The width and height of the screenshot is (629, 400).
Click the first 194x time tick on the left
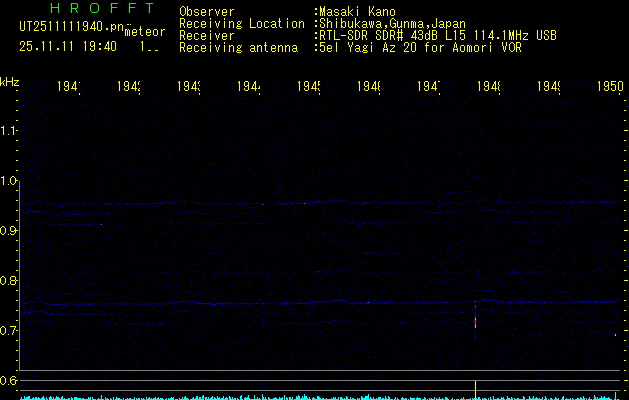point(68,87)
